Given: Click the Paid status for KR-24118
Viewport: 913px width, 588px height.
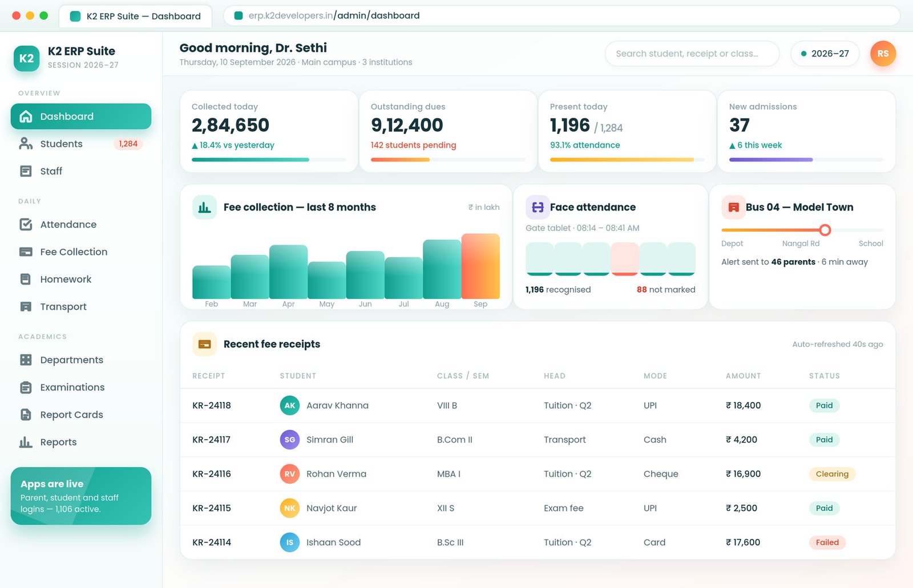Looking at the screenshot, I should [825, 405].
